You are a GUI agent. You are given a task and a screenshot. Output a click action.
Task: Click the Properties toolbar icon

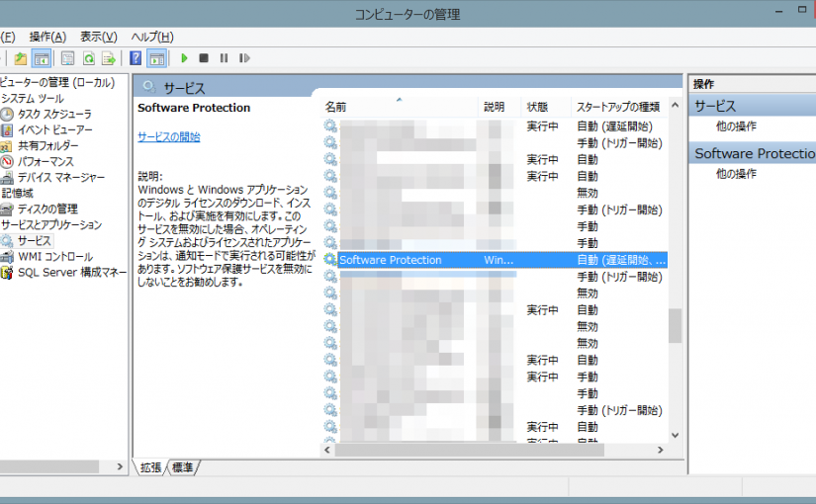(x=67, y=58)
